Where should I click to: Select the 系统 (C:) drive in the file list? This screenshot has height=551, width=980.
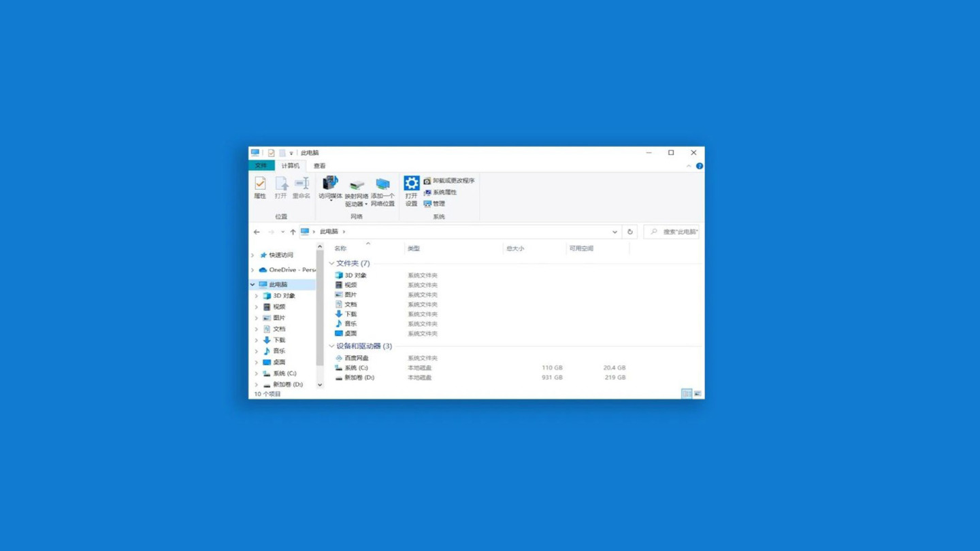tap(351, 368)
